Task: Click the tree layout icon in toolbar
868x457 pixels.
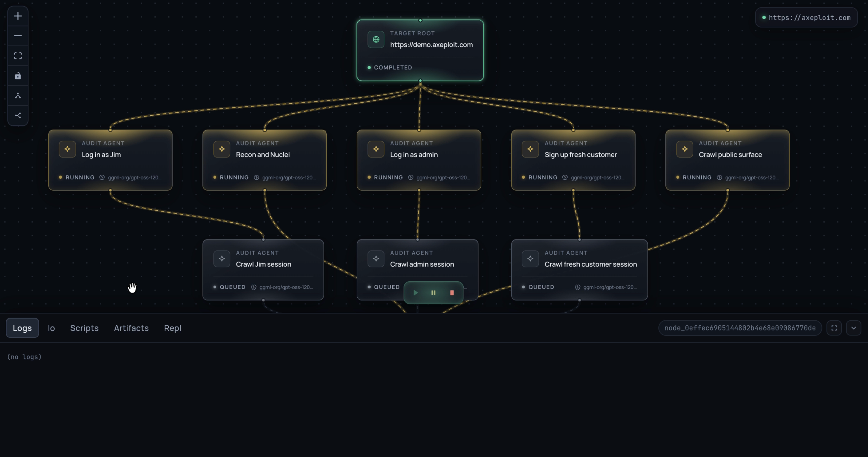Action: click(x=18, y=95)
